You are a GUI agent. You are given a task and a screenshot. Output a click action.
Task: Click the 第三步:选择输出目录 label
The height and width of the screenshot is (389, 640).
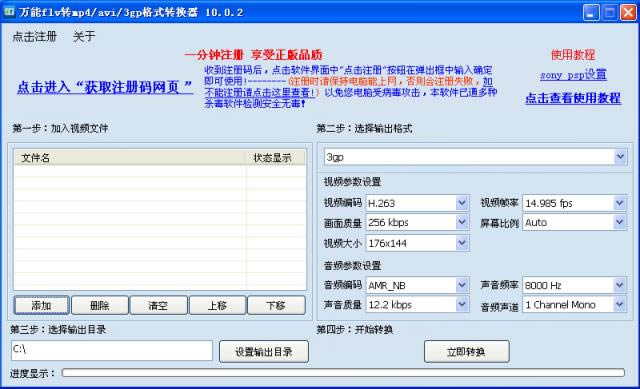pos(58,329)
